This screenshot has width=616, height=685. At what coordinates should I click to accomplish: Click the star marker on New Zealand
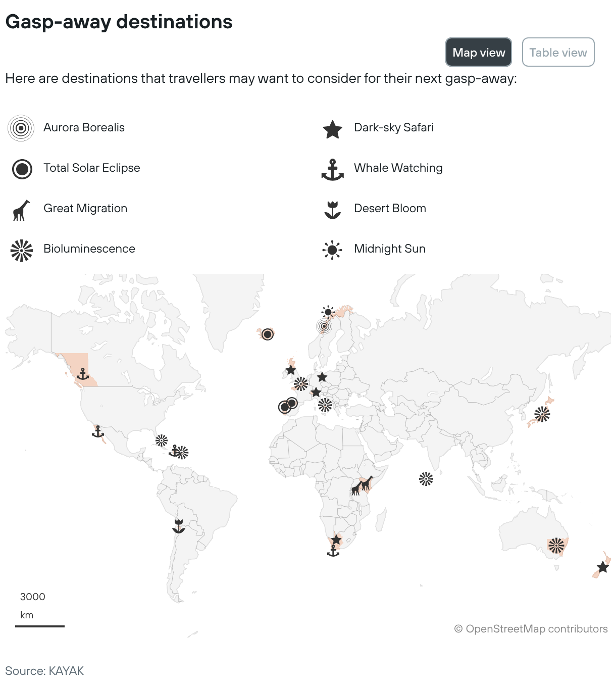click(x=603, y=567)
